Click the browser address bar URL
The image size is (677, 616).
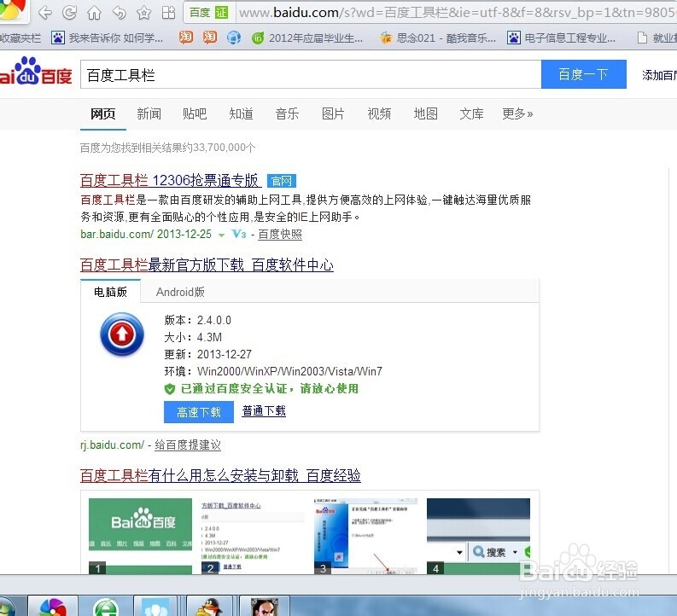[457, 13]
